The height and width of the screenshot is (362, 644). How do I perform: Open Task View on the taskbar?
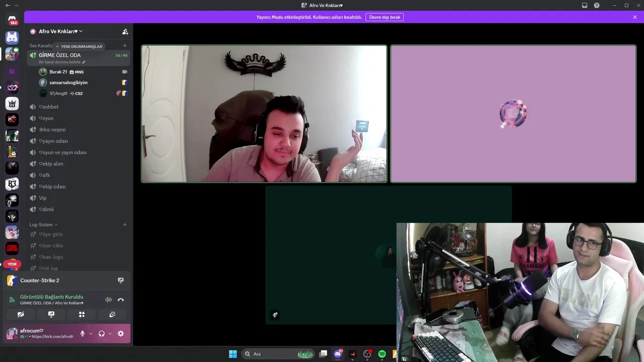point(324,354)
